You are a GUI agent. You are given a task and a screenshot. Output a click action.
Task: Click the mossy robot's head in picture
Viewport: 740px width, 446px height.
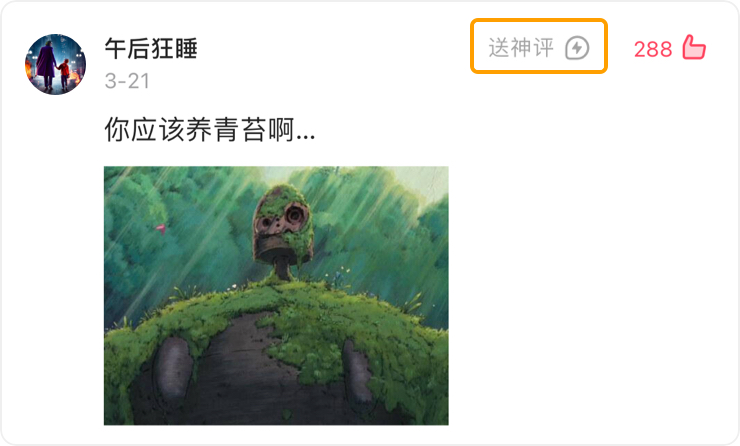[283, 224]
